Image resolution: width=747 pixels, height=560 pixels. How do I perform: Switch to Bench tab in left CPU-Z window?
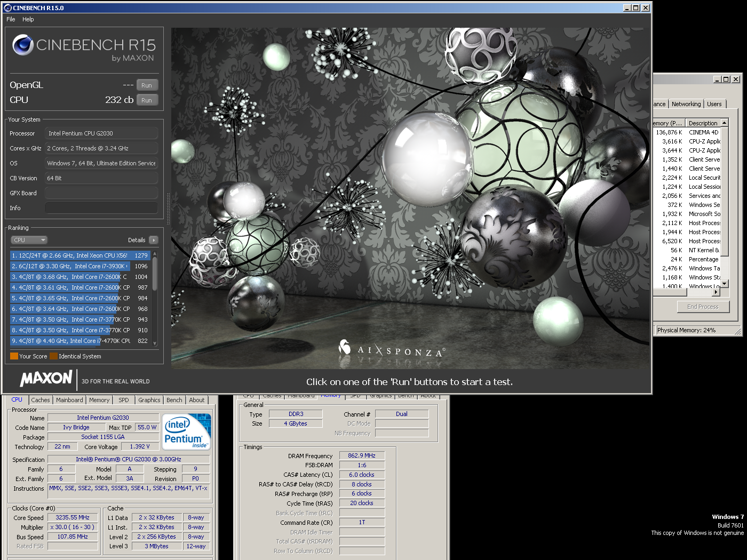[174, 400]
